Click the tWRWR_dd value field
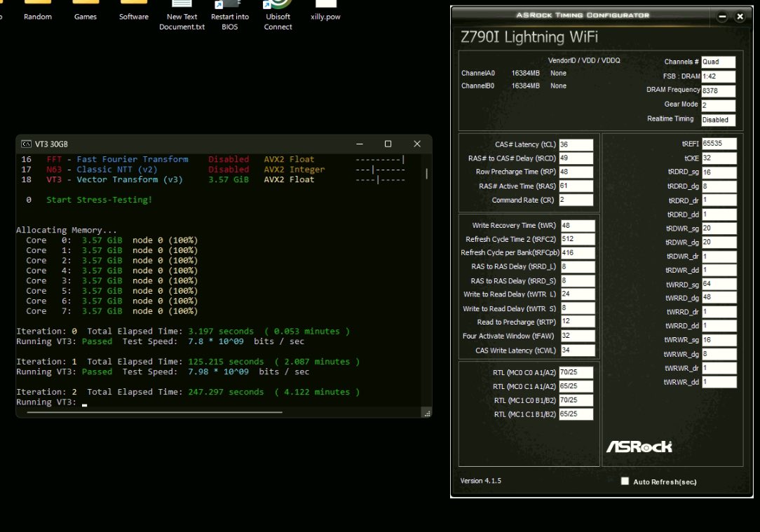Viewport: 760px width, 532px height. [719, 382]
